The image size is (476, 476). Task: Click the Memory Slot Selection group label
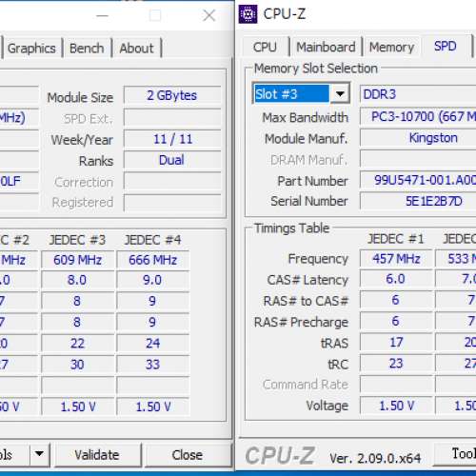pos(316,69)
